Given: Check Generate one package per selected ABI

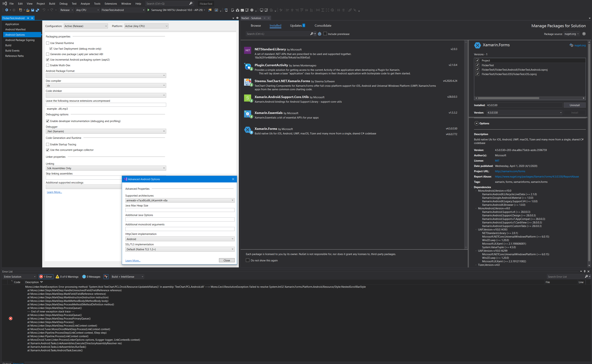Looking at the screenshot, I should [48, 54].
